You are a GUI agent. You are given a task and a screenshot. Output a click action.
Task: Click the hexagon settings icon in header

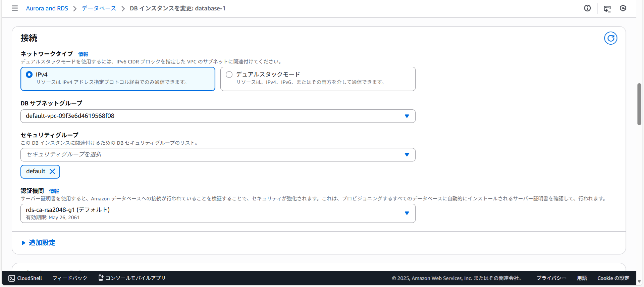click(623, 8)
